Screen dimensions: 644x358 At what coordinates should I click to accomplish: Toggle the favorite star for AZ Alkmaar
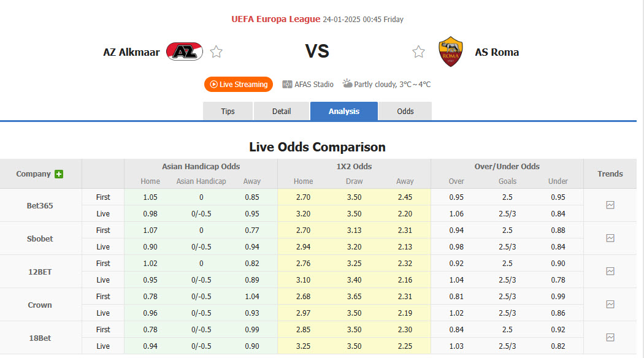click(216, 51)
